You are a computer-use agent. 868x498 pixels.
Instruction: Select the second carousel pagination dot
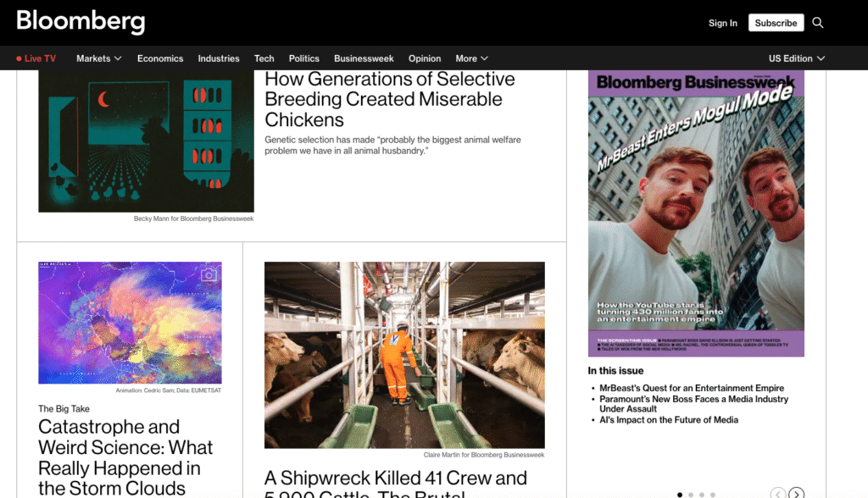click(x=691, y=495)
